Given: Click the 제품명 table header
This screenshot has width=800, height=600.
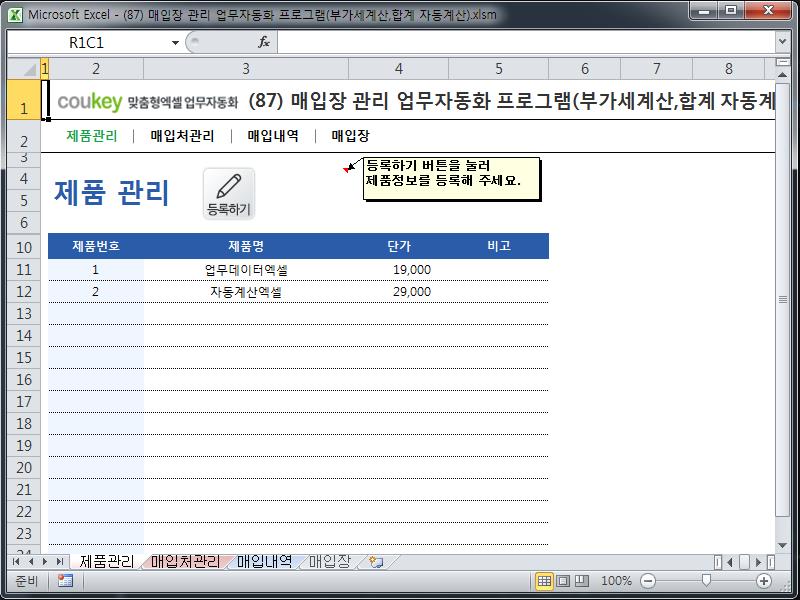Looking at the screenshot, I should (x=246, y=246).
